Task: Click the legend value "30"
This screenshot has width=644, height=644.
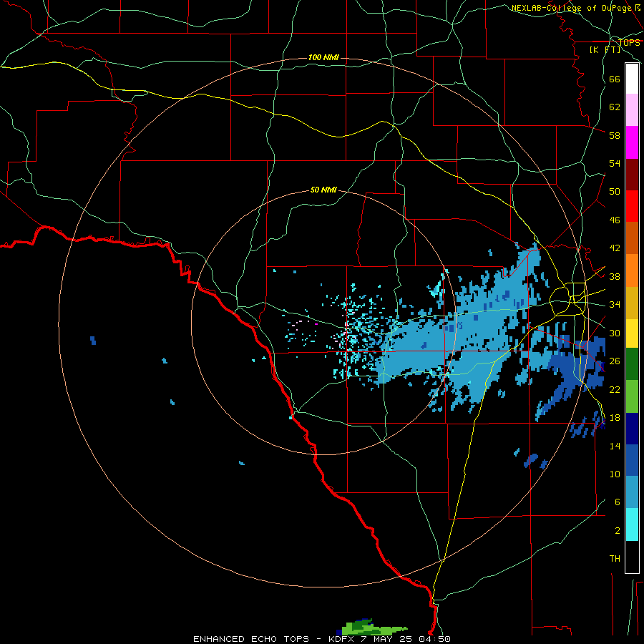Action: coord(615,333)
